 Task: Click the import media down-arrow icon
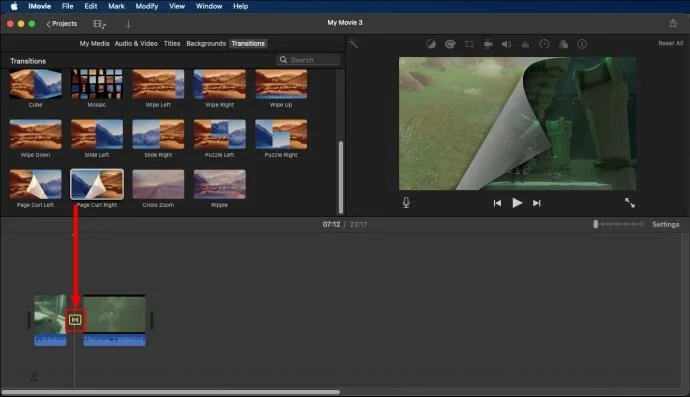pos(128,24)
